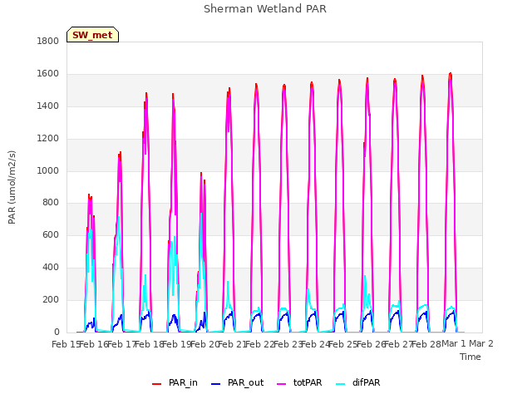The image size is (532, 399).
Task: Click the Feb 21 x-axis tick label
Action: pyautogui.click(x=233, y=344)
